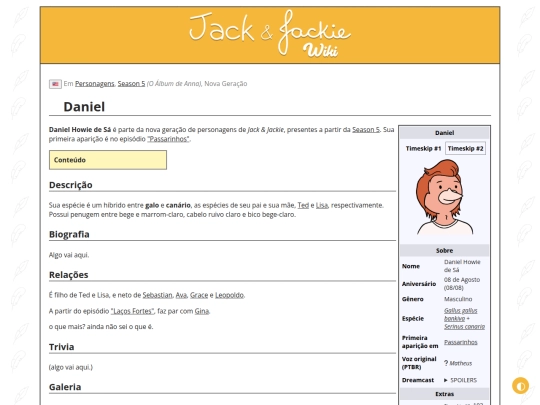Open the Gina character link

[x=202, y=311]
